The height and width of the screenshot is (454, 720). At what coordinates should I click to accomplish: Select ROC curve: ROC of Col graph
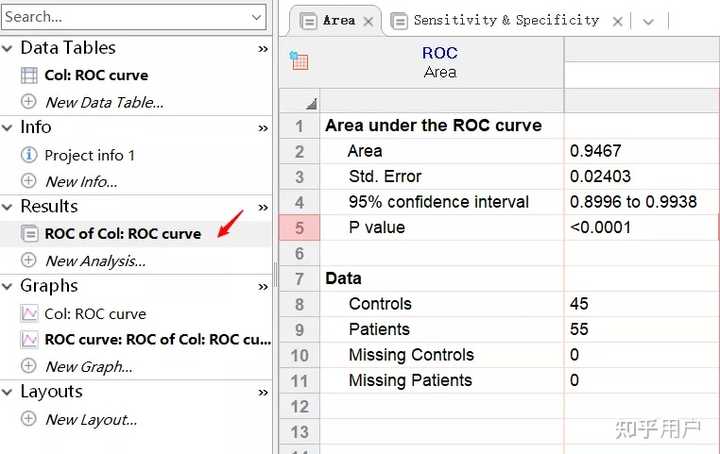(157, 339)
